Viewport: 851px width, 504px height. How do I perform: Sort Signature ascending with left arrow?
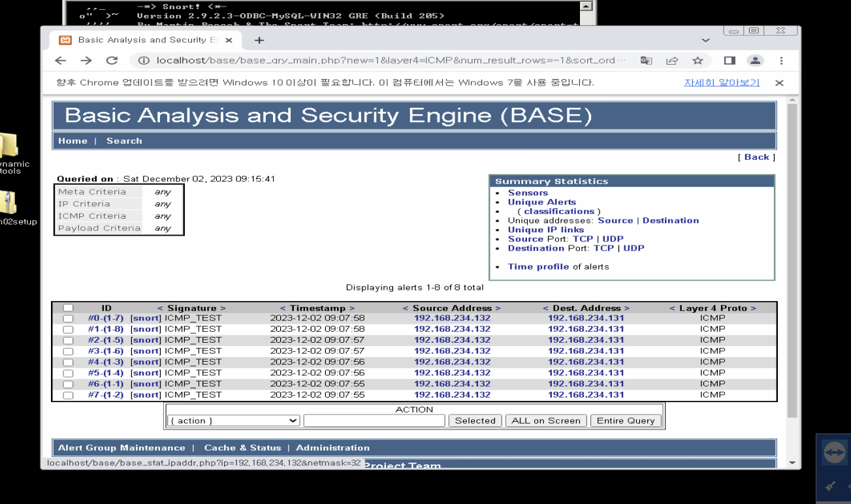coord(160,308)
